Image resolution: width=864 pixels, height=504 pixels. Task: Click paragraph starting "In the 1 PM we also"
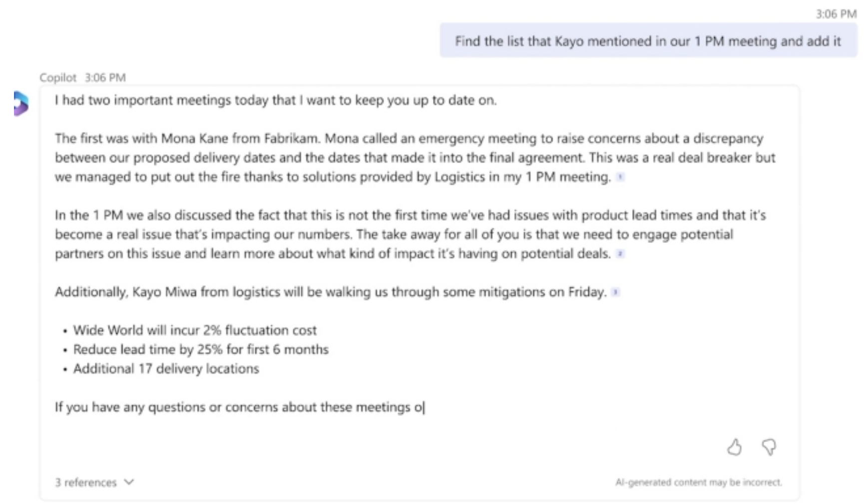(x=411, y=235)
